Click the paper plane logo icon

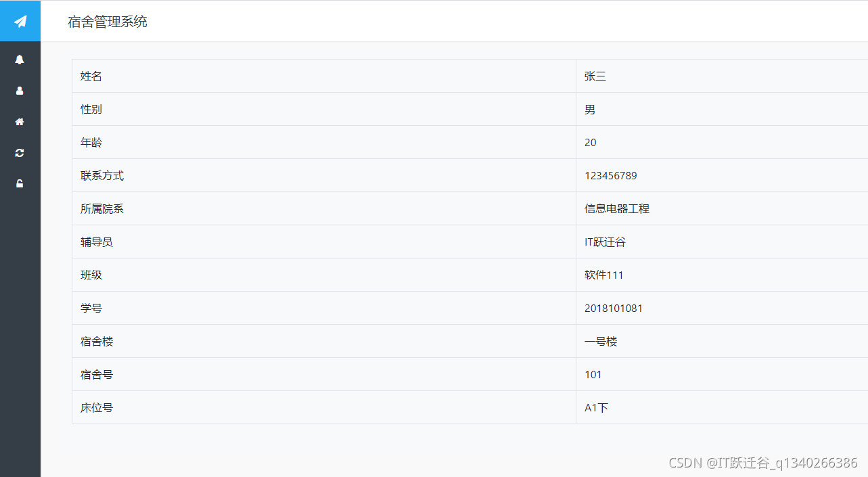tap(20, 22)
